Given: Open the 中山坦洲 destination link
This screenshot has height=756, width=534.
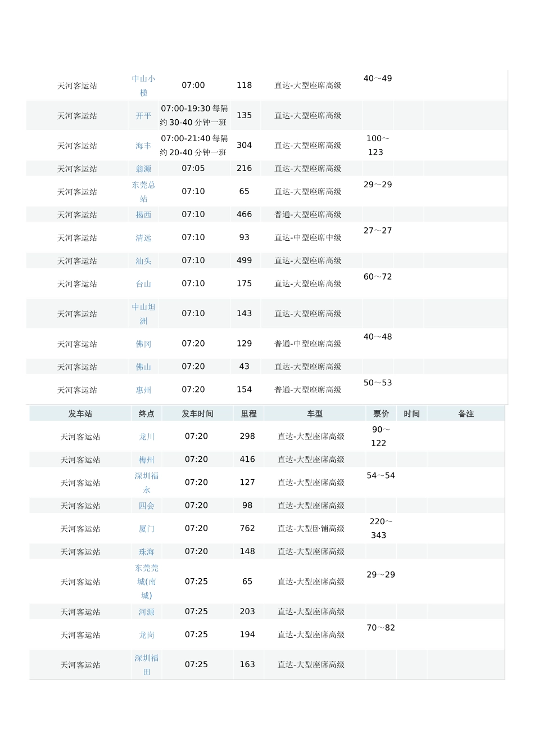Looking at the screenshot, I should coord(143,314).
